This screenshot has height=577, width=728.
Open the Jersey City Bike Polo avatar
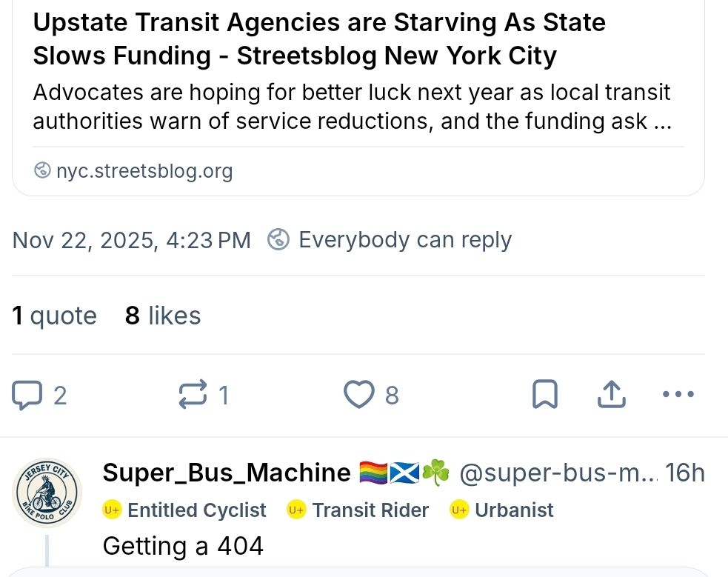[48, 493]
